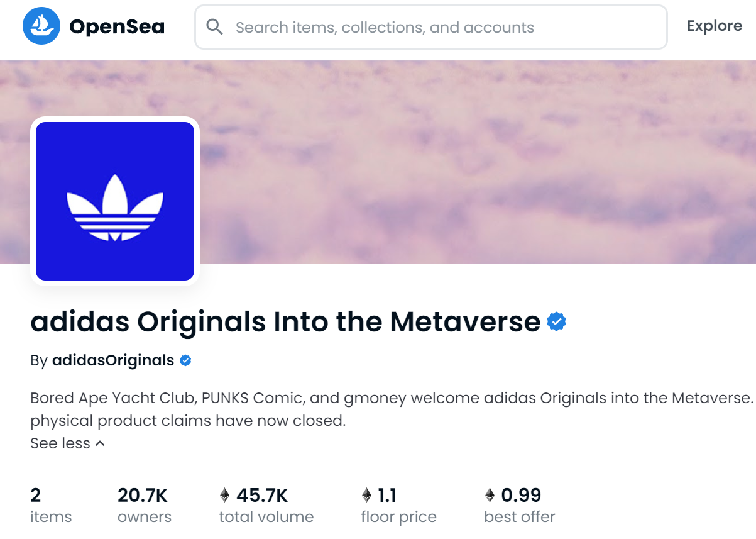Click the search magnifier icon

pos(215,27)
